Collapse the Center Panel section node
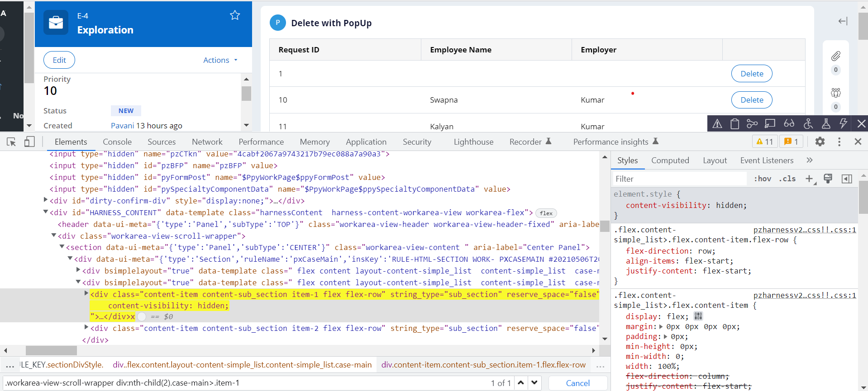Screen dimensions: 868x391 point(62,246)
